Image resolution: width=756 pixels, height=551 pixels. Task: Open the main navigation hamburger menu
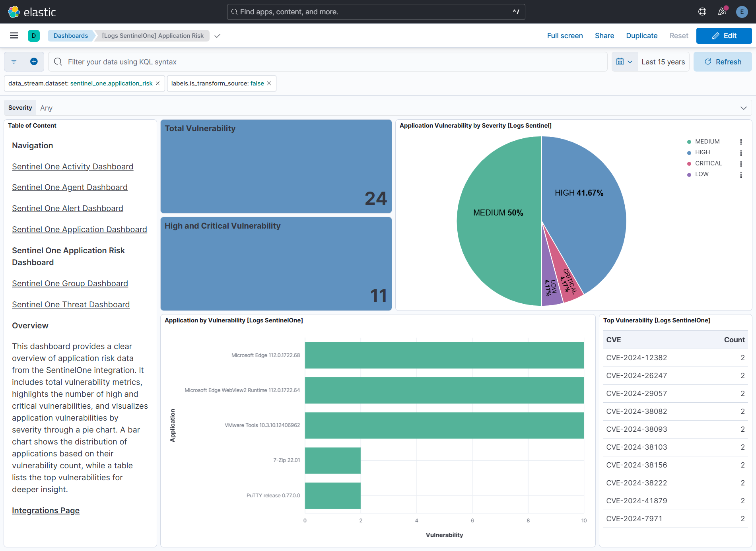(14, 36)
